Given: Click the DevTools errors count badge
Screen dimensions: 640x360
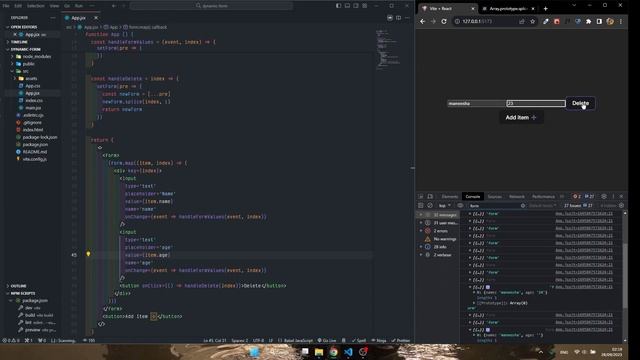Looking at the screenshot, I should (577, 197).
